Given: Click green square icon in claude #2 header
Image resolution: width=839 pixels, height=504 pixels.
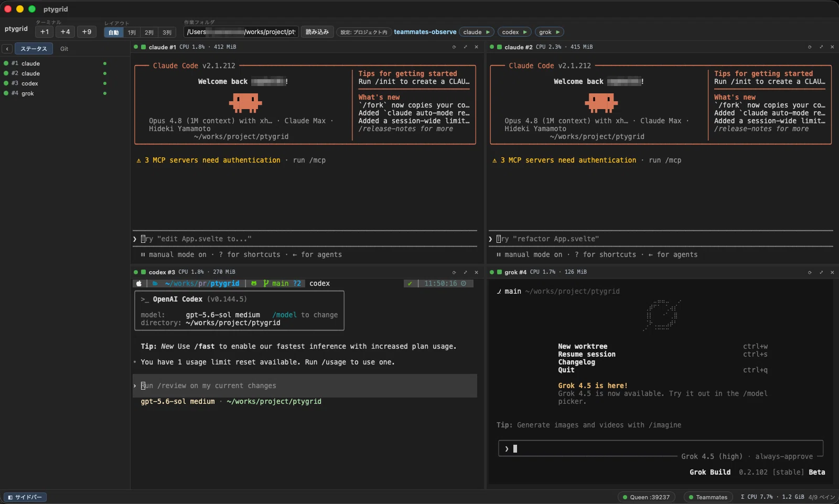Looking at the screenshot, I should (x=499, y=47).
